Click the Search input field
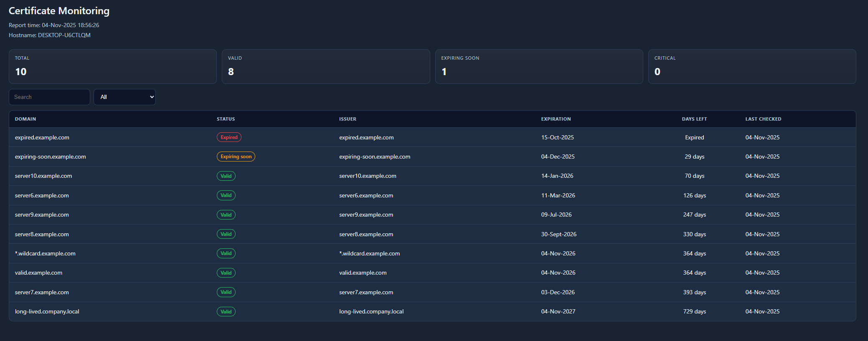This screenshot has width=868, height=341. [49, 97]
